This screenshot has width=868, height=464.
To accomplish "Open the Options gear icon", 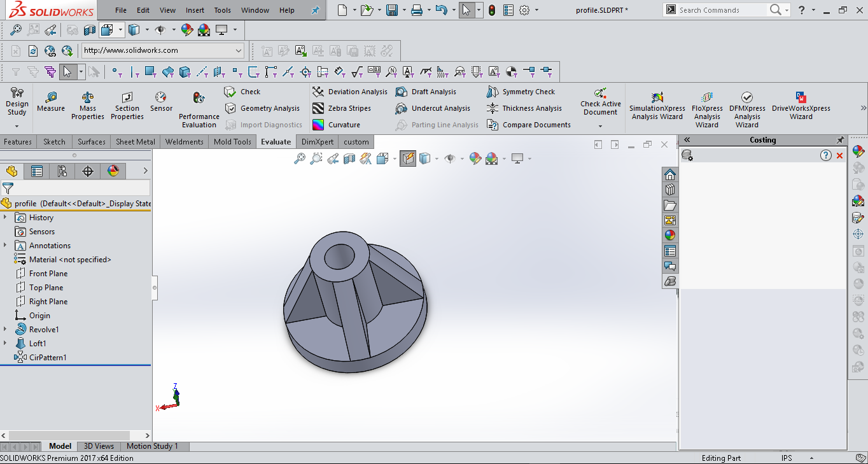I will click(524, 10).
